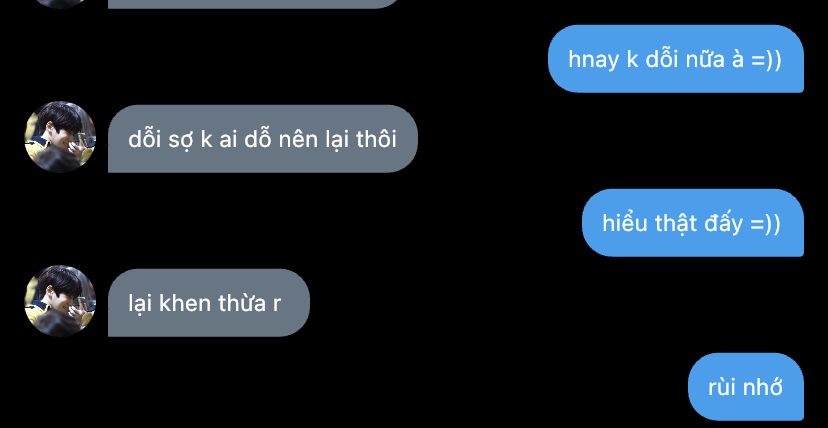Open avatar beside "dỗi sợ k ai dỗ" message
828x428 pixels.
pos(60,137)
